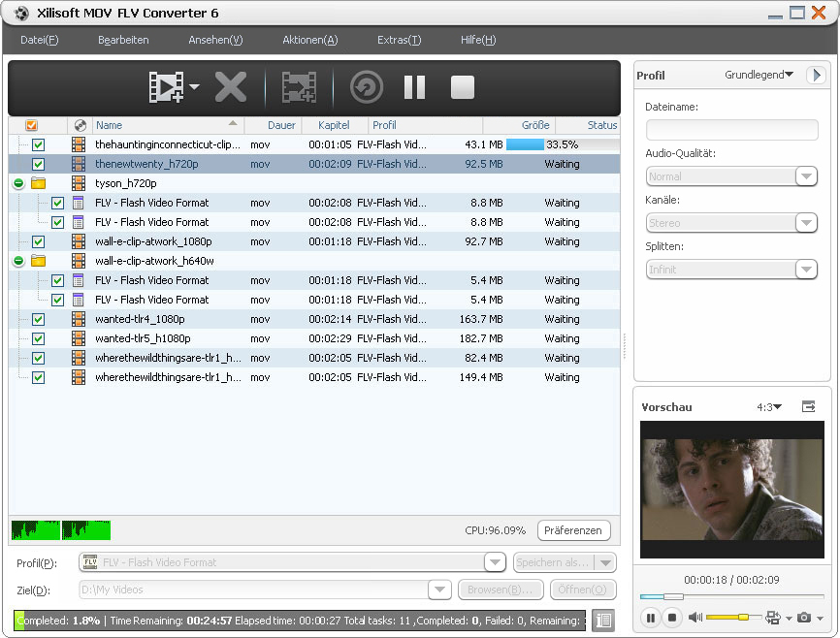Viewport: 840px width, 638px height.
Task: Click the snapshot camera icon
Action: [x=803, y=618]
